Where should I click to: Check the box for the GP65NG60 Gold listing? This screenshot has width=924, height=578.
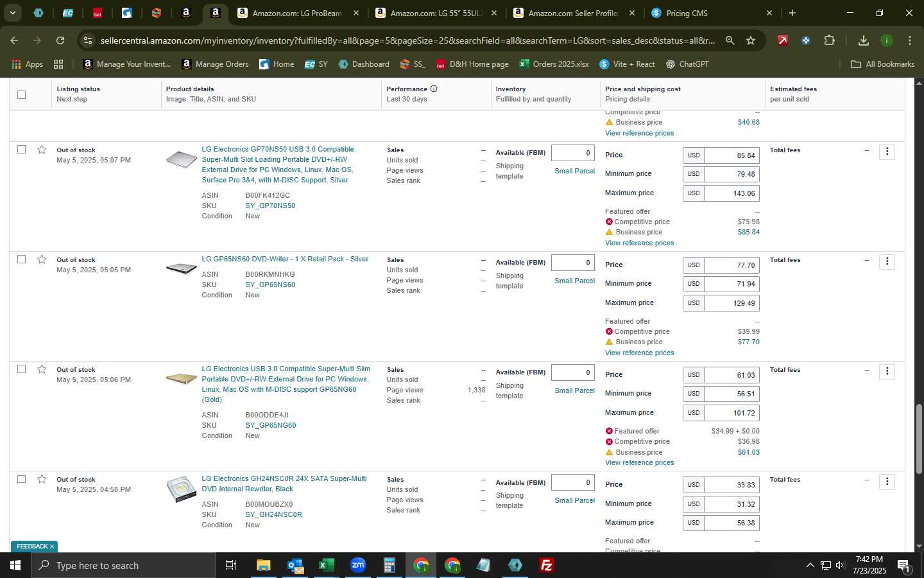click(21, 369)
